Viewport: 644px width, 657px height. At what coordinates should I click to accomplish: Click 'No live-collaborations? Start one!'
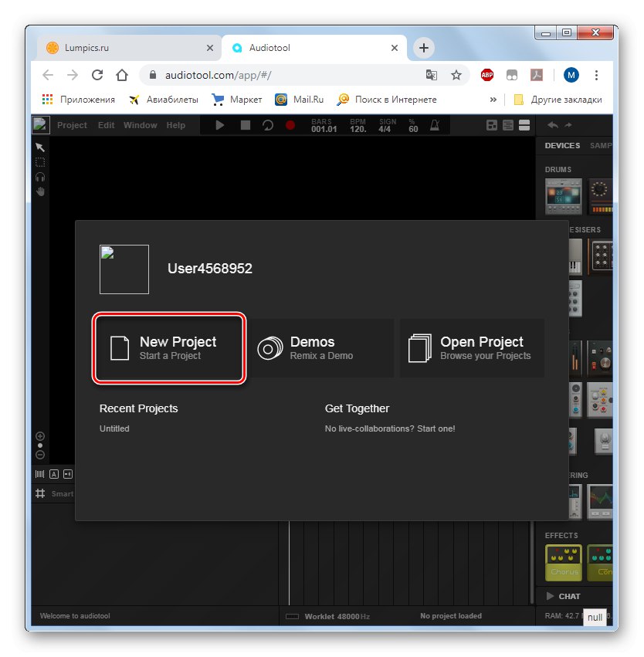pos(390,428)
